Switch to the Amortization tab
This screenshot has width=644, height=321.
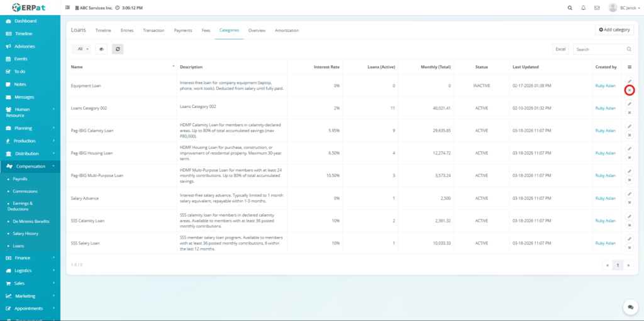[287, 30]
